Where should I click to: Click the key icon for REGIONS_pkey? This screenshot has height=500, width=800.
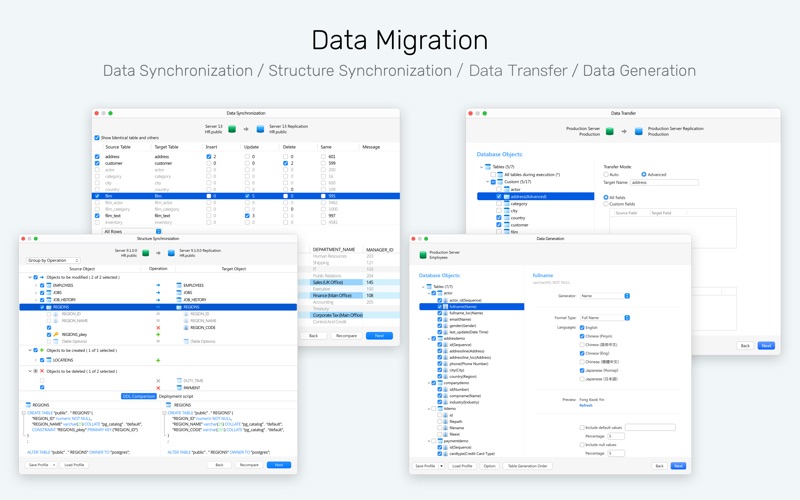(x=56, y=335)
